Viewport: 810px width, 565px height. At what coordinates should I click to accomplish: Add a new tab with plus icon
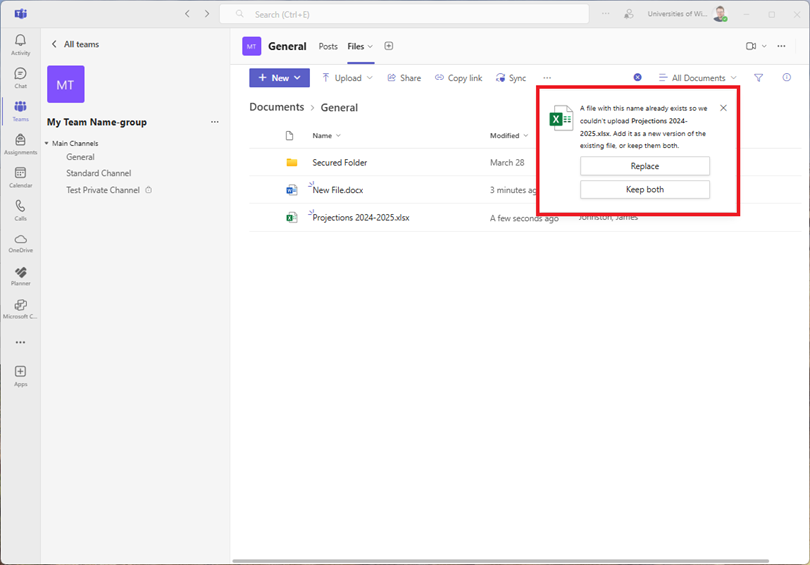coord(389,46)
